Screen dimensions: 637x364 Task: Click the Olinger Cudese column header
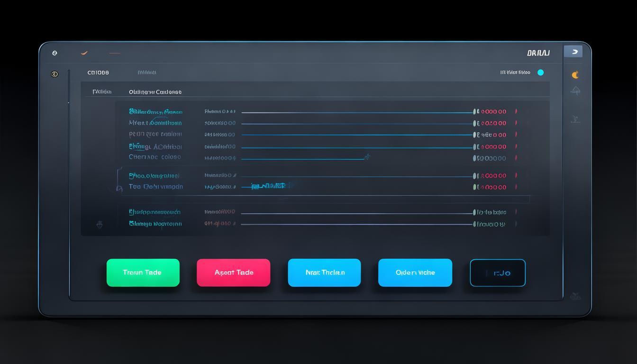pyautogui.click(x=155, y=91)
